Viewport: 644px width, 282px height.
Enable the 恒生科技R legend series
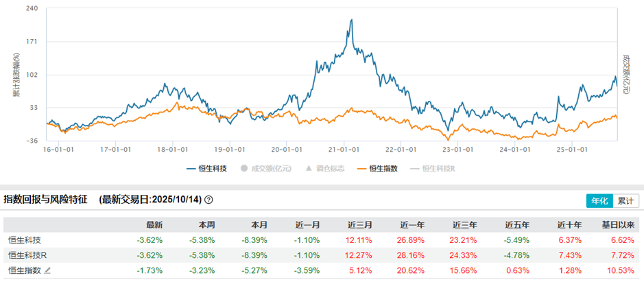(433, 168)
